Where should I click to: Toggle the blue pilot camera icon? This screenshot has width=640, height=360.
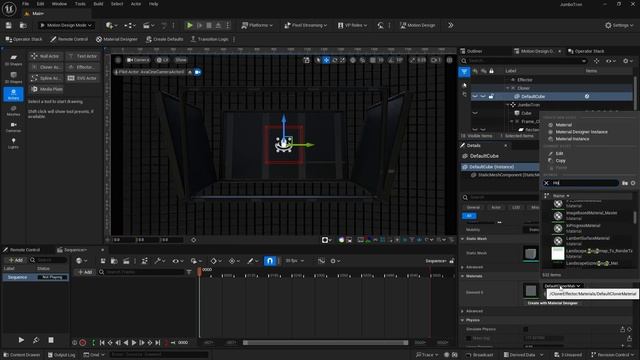click(x=198, y=72)
